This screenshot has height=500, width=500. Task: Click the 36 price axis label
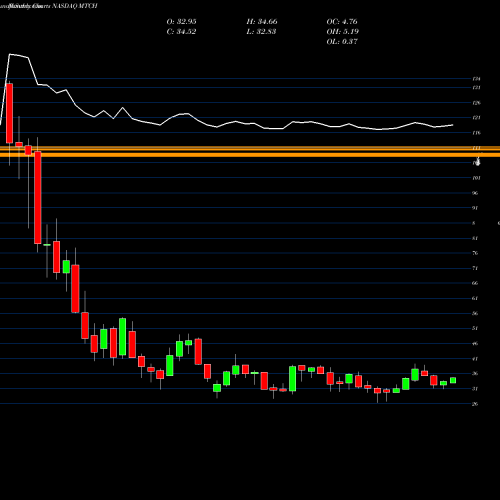click(x=475, y=374)
